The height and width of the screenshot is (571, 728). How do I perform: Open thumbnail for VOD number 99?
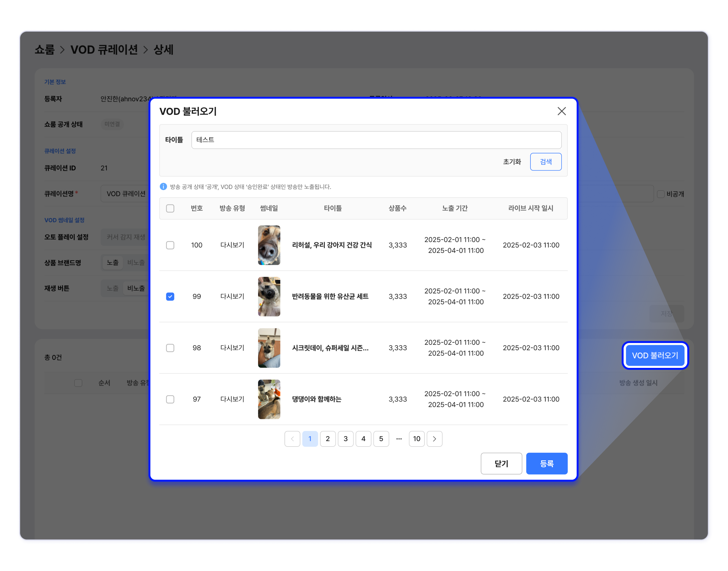click(269, 296)
